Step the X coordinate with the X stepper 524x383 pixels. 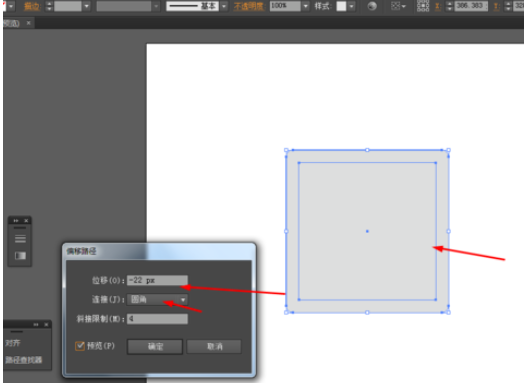(449, 6)
